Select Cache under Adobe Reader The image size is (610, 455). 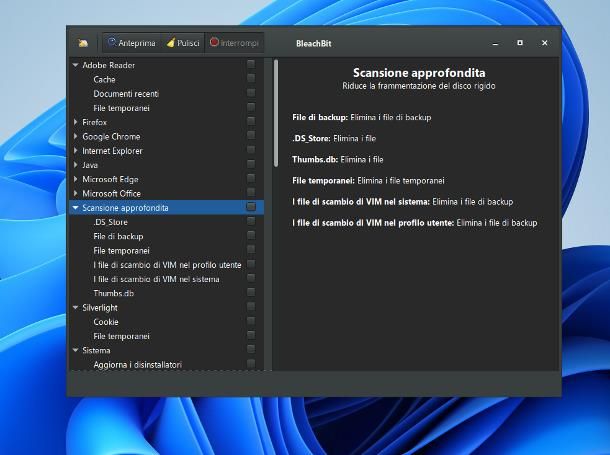coord(167,79)
